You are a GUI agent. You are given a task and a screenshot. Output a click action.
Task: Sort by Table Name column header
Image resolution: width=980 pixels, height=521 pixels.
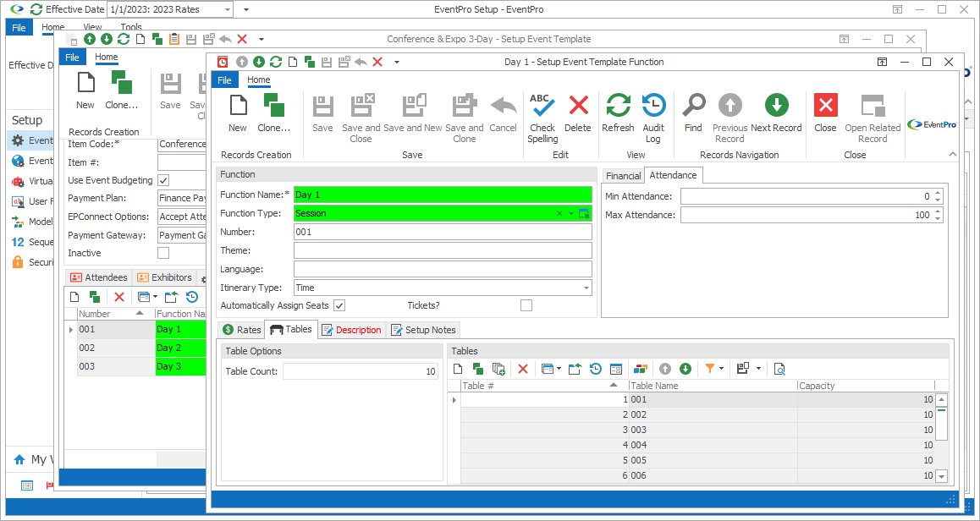click(713, 386)
